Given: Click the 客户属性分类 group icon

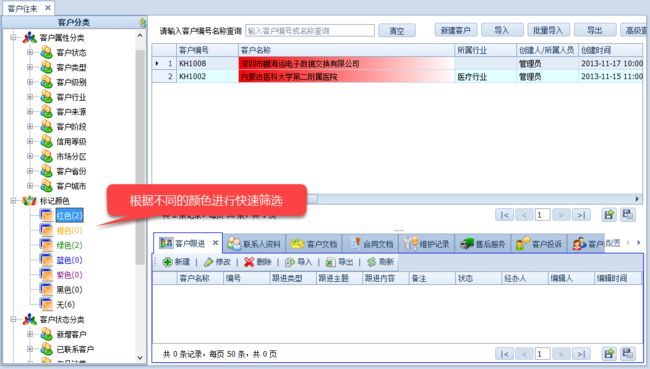Looking at the screenshot, I should [x=29, y=38].
